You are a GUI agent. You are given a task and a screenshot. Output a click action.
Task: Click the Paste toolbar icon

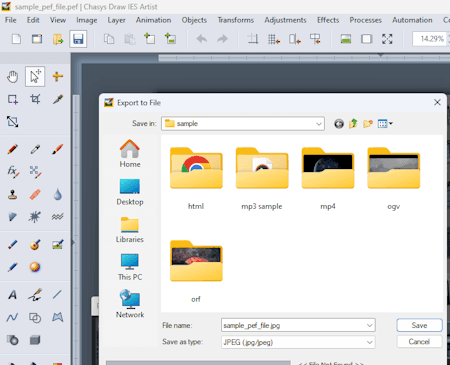click(129, 39)
